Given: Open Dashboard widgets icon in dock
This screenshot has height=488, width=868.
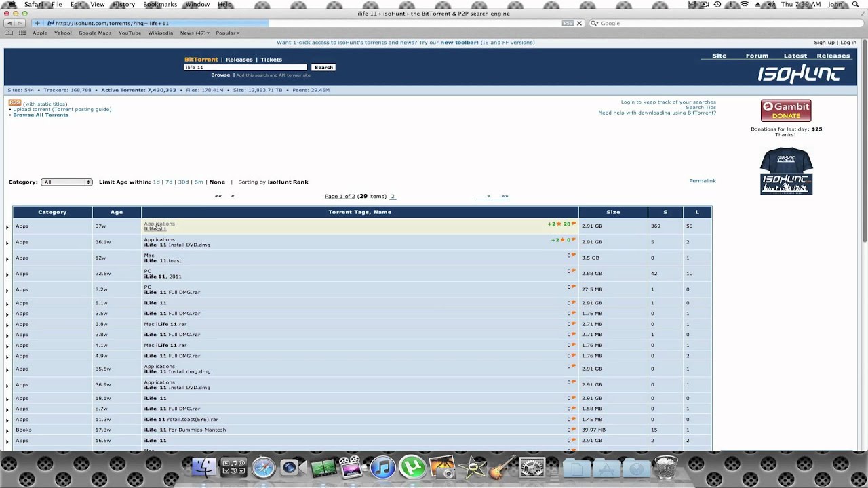Looking at the screenshot, I should click(233, 467).
